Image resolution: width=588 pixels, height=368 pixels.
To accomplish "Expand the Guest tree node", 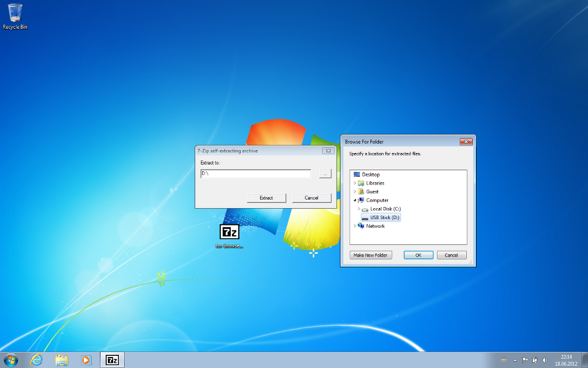I will (355, 192).
